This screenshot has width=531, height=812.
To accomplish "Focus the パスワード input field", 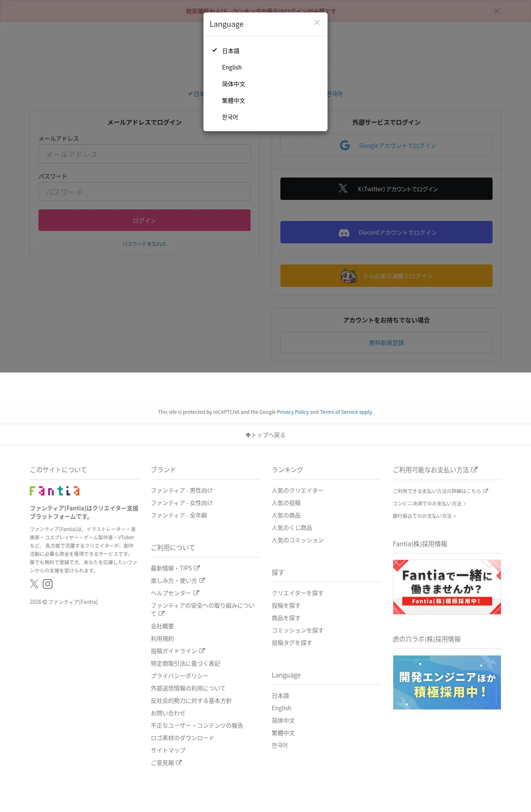I will tap(144, 192).
